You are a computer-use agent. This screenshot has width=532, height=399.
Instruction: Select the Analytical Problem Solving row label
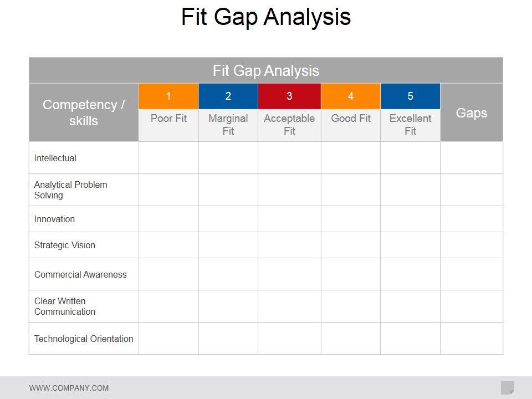[70, 190]
